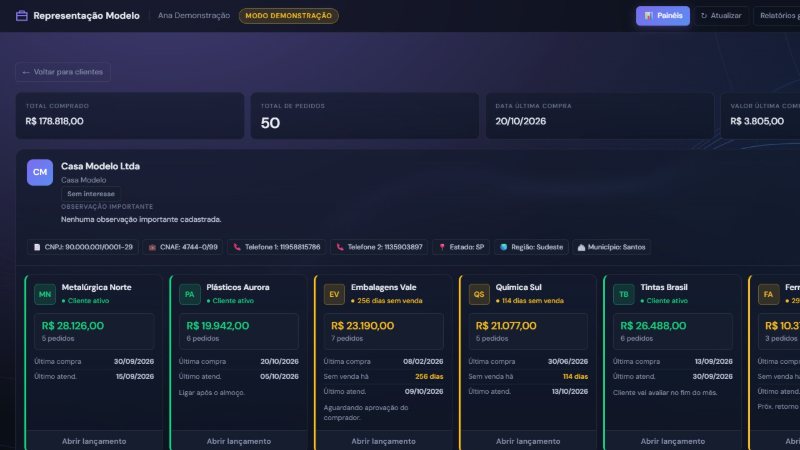Click the CM avatar of Casa Modelo
This screenshot has width=800, height=450.
click(40, 172)
